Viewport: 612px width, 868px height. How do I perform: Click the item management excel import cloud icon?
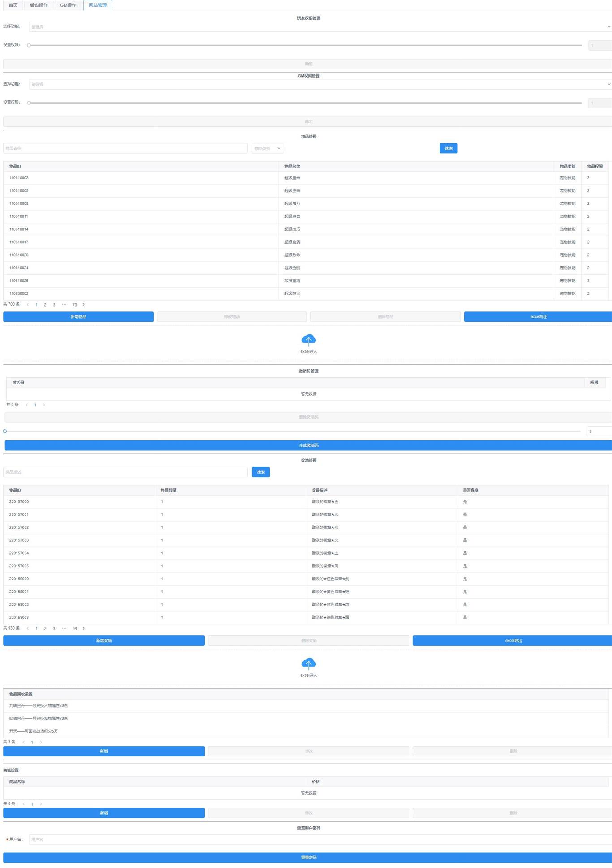point(308,340)
